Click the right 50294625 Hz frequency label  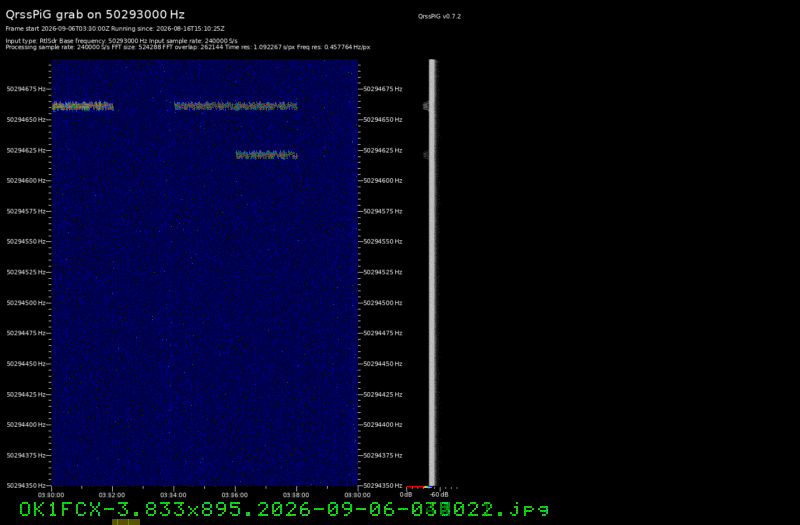pos(383,151)
